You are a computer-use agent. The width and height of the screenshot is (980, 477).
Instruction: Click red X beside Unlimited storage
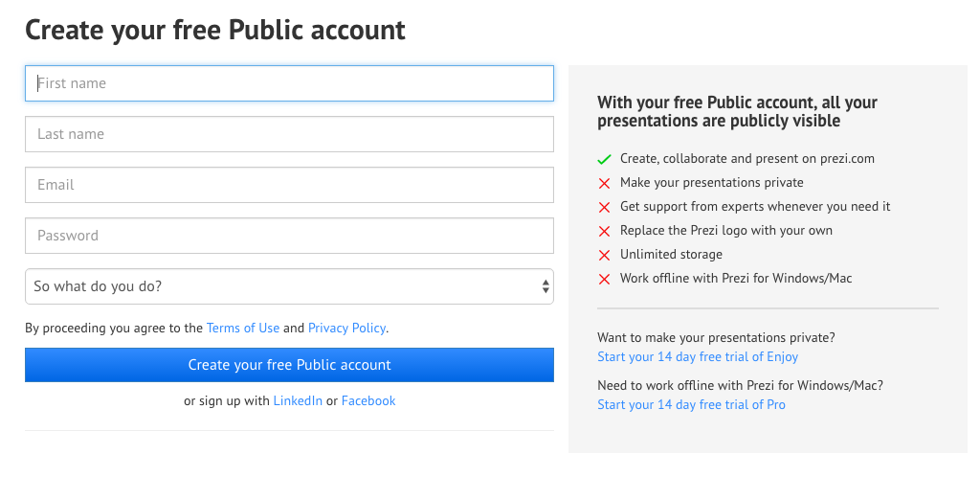tap(604, 255)
